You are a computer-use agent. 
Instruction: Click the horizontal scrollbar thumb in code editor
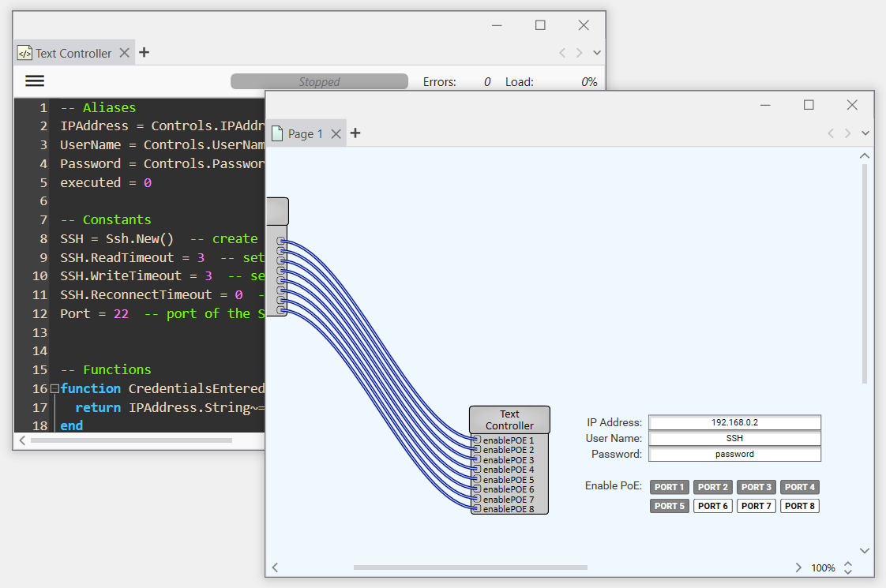131,440
